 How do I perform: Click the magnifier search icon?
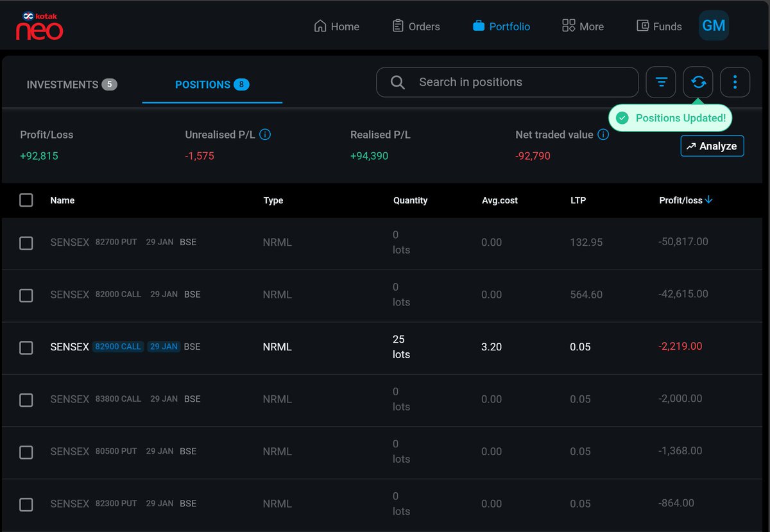point(398,82)
